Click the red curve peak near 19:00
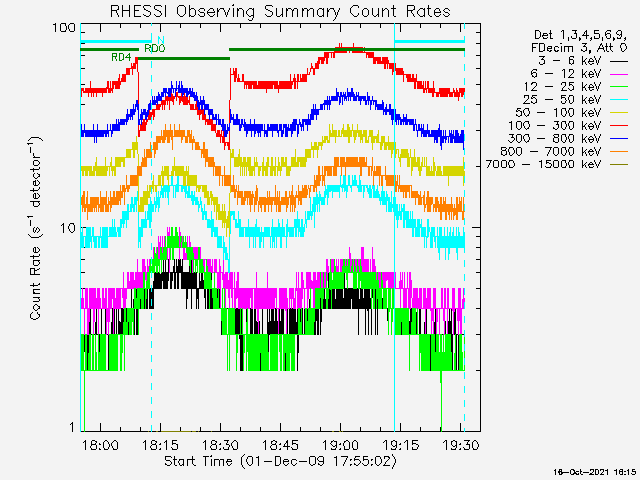 (x=349, y=49)
